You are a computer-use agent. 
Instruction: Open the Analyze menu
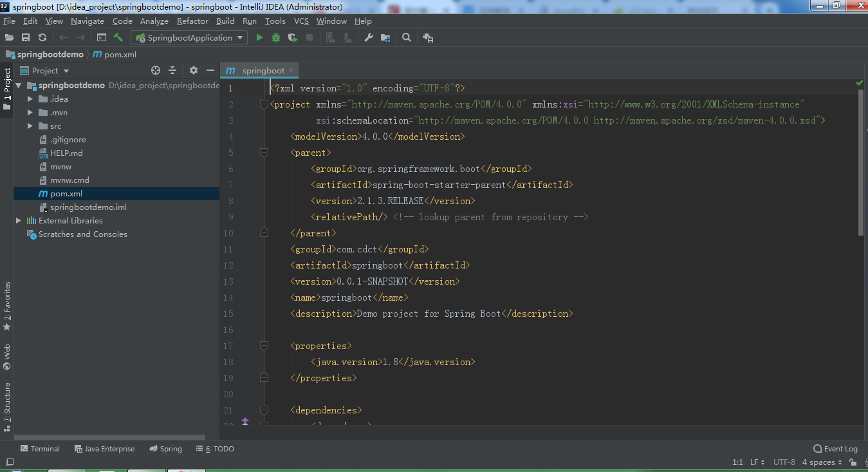154,21
